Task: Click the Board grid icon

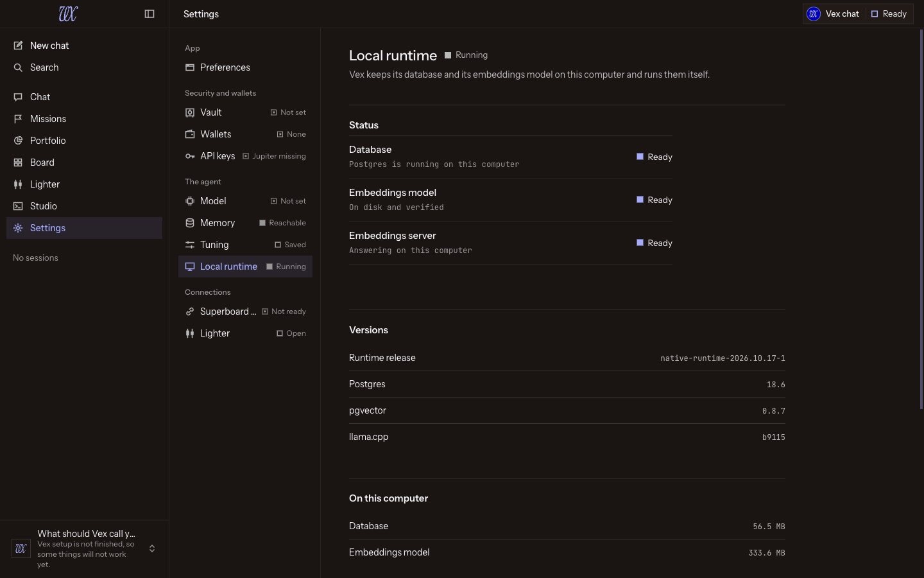Action: pos(18,162)
